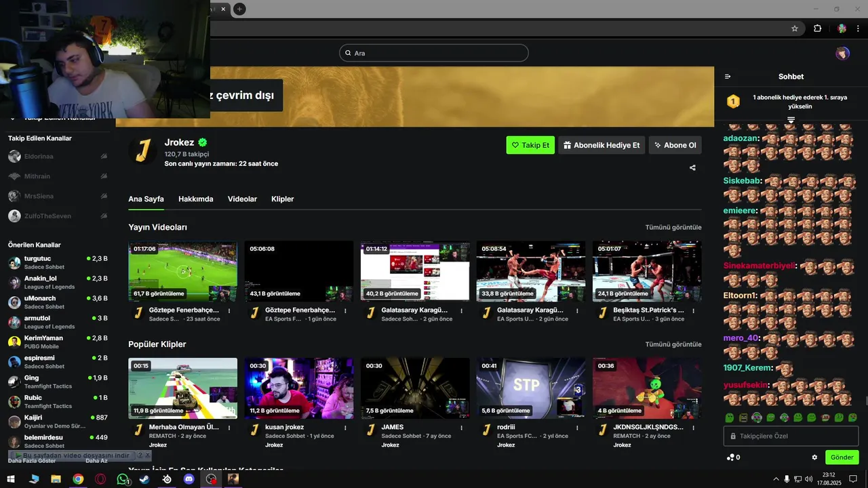Viewport: 868px width, 488px height.
Task: Insert the angry square-face quick emote
Action: (743, 418)
